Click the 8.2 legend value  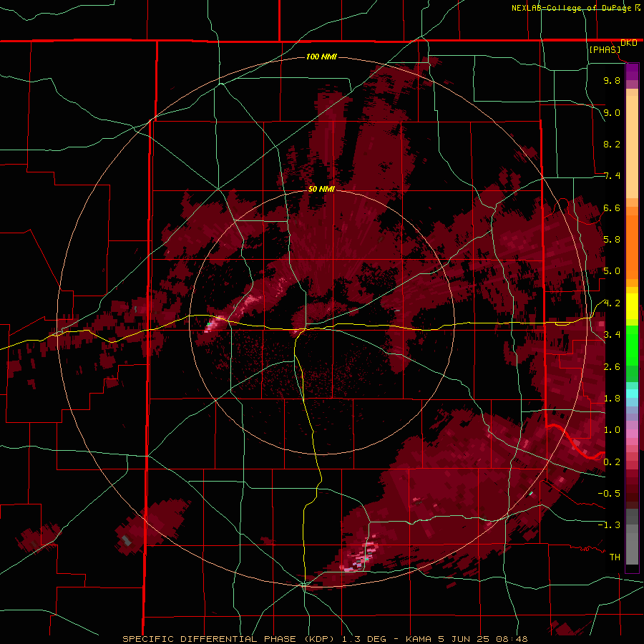[612, 144]
